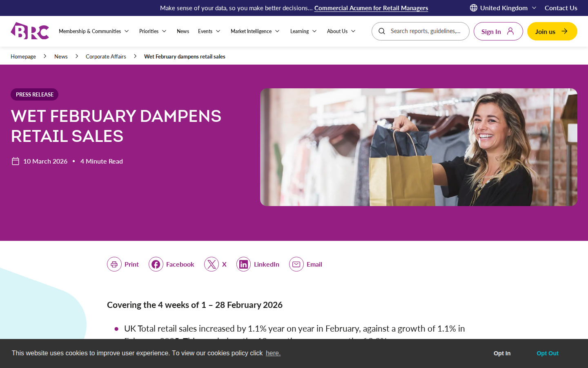Click the Sign In button
Viewport: 588px width, 368px height.
tap(498, 31)
